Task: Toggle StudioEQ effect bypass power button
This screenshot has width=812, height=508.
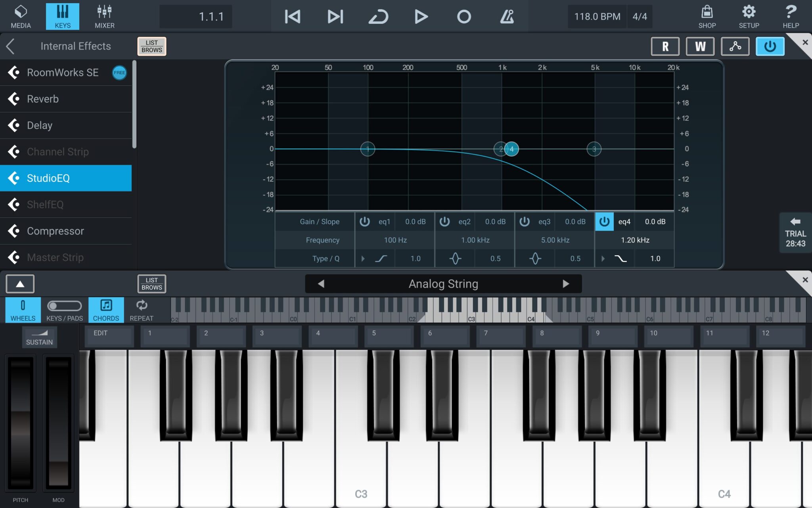Action: [x=770, y=46]
